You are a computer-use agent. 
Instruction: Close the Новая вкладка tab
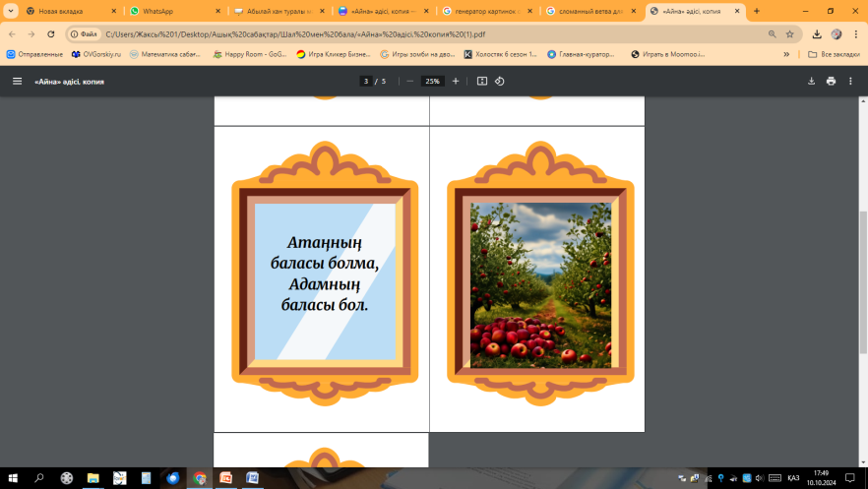pos(113,11)
